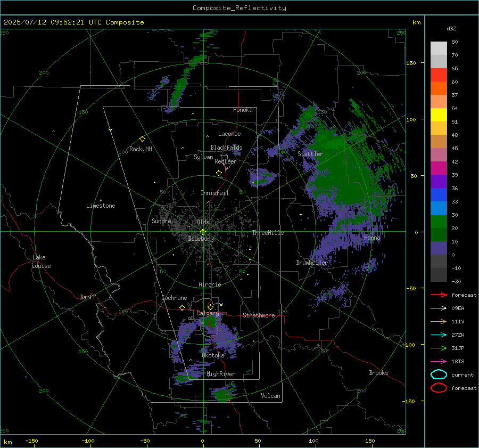Click the red forecast ellipse legend icon
The height and width of the screenshot is (448, 479).
pos(439,388)
